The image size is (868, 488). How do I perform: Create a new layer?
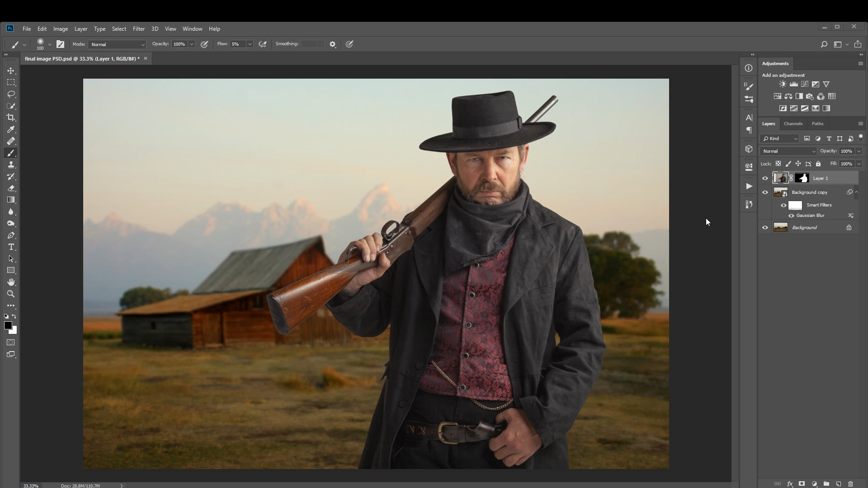839,483
